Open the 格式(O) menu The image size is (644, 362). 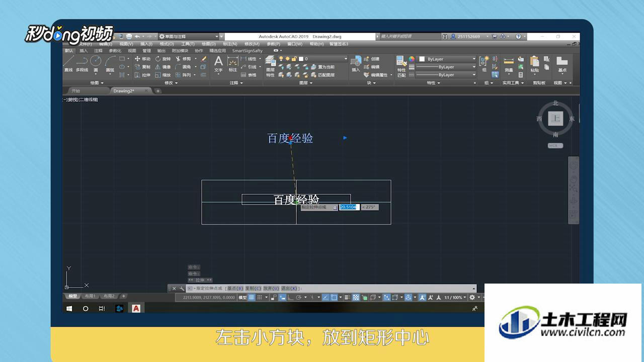click(x=167, y=44)
